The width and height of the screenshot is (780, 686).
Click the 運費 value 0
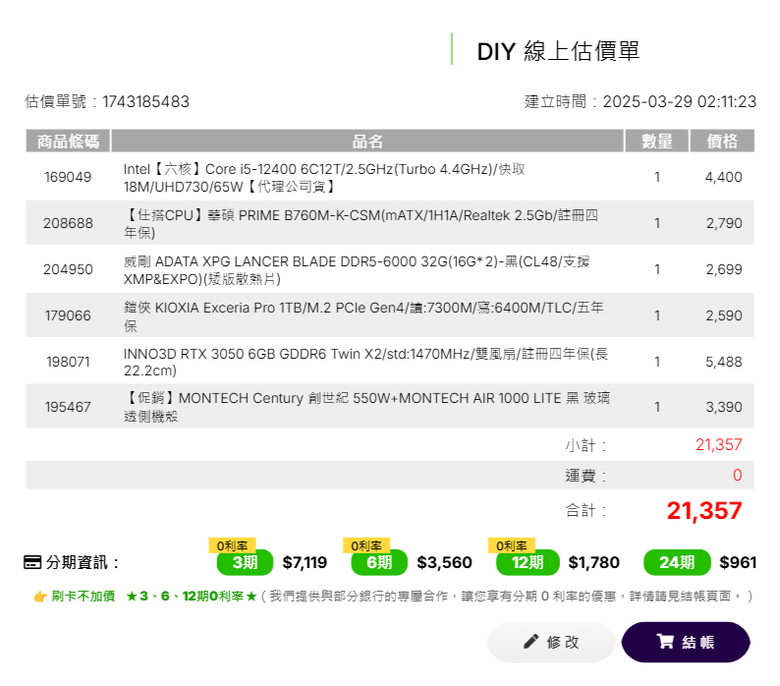[x=737, y=475]
